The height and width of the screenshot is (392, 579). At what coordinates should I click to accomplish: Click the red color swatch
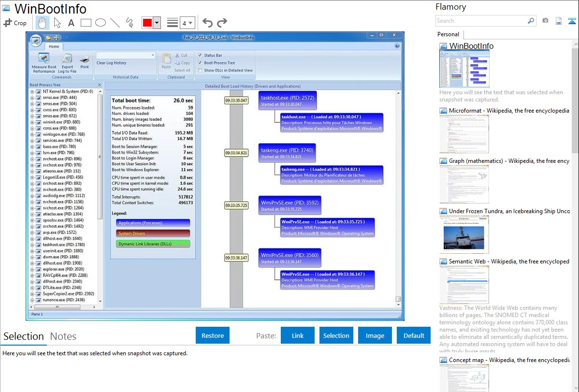click(x=147, y=23)
